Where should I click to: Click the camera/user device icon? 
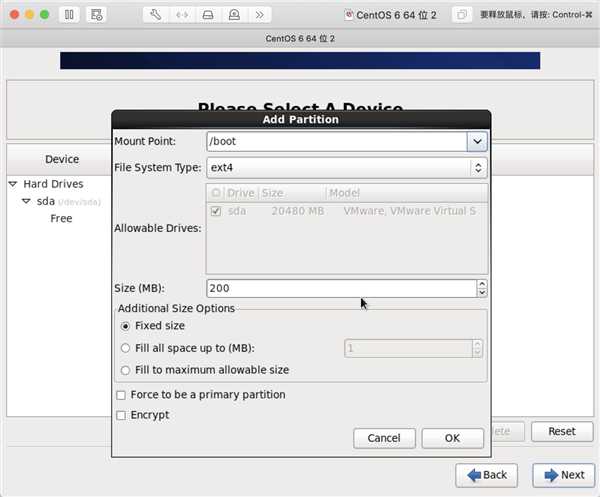[234, 15]
